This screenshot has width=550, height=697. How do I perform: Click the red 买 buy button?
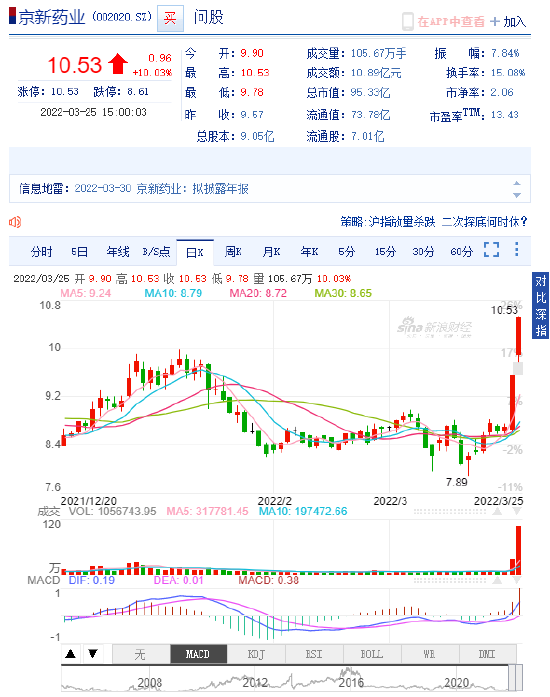170,18
